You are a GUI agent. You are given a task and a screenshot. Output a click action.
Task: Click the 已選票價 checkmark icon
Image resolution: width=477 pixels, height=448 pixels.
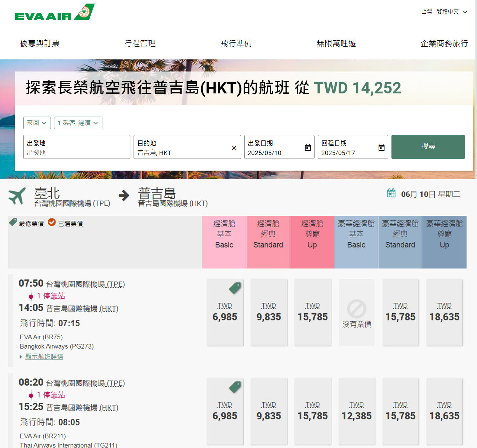(x=52, y=222)
